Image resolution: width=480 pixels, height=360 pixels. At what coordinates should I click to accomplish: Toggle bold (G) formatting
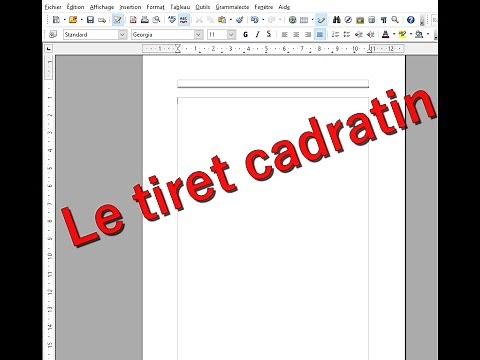point(246,34)
